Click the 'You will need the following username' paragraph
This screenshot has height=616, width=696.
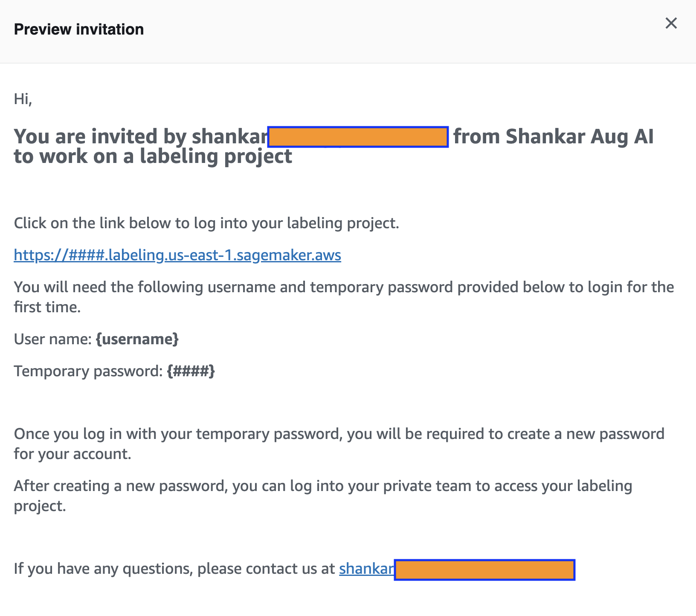pos(344,288)
